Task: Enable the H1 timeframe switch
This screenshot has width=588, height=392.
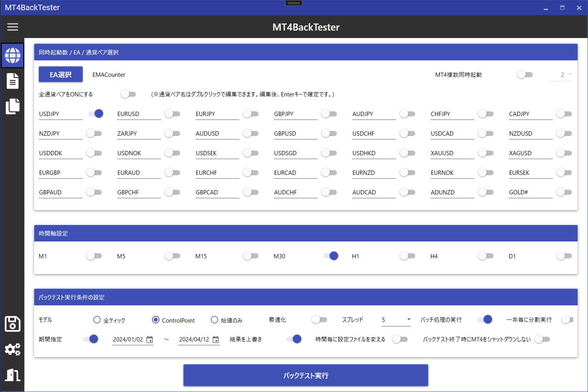Action: point(407,256)
